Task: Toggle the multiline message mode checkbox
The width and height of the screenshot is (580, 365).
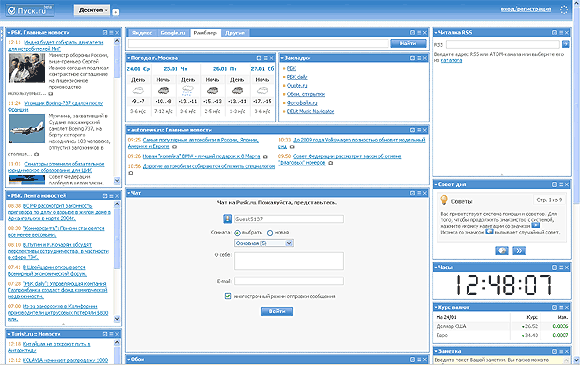Action: tap(228, 296)
